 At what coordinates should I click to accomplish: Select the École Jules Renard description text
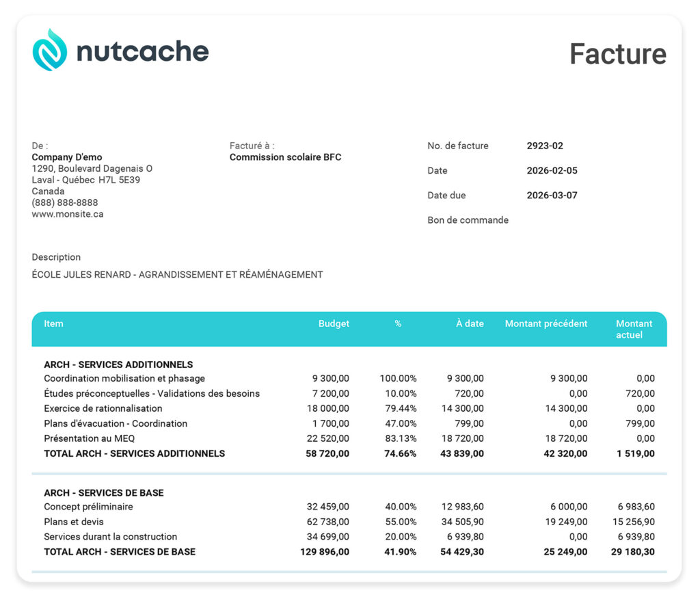177,274
